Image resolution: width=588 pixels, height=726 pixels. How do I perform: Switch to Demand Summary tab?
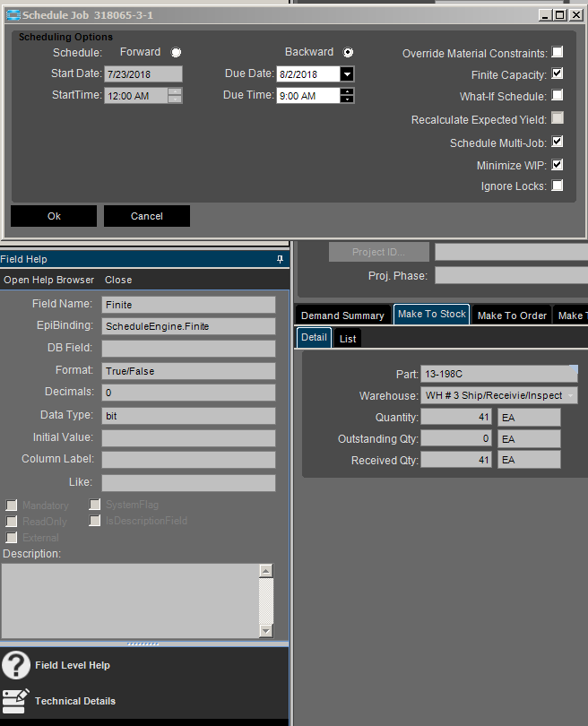(342, 315)
